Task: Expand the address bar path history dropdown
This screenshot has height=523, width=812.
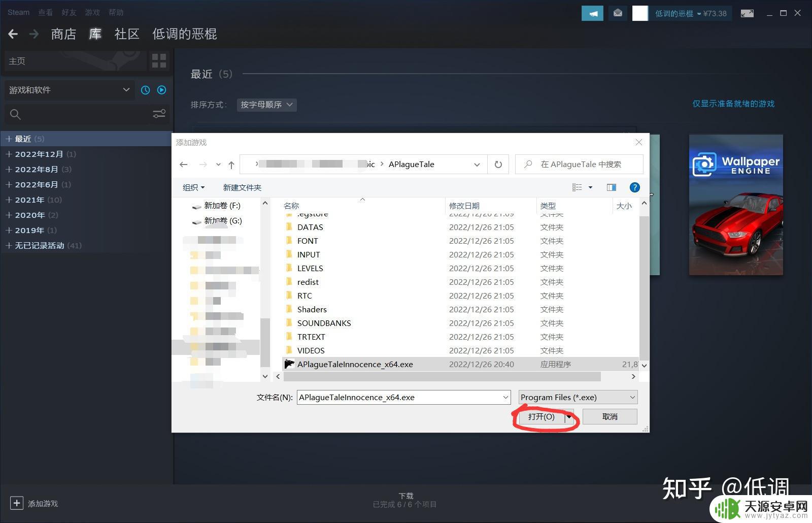Action: click(477, 165)
